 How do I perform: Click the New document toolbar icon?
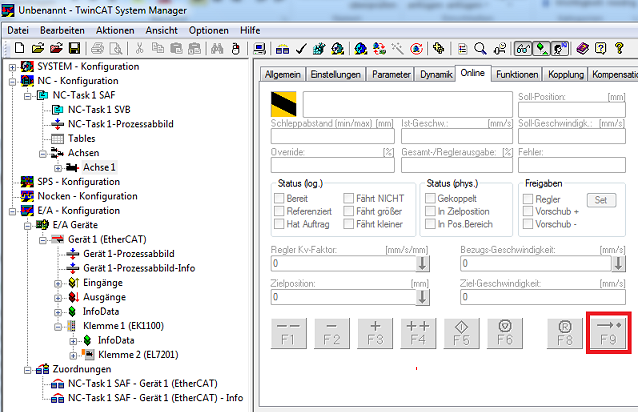pos(19,48)
